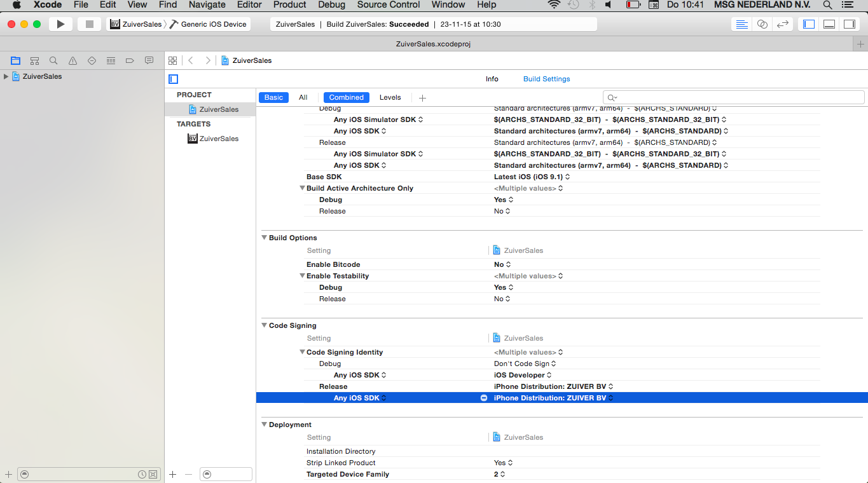Filter source-controlled files icon in navigator
Image resolution: width=868 pixels, height=483 pixels.
[153, 474]
